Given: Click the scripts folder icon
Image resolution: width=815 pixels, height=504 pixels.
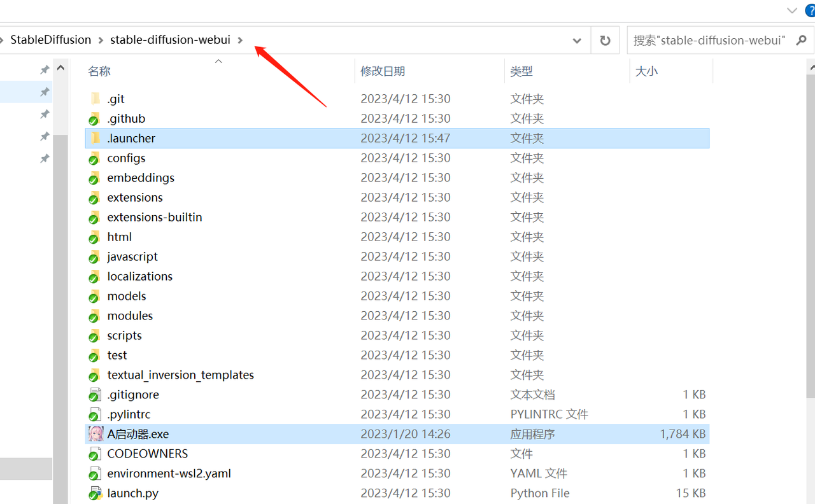Looking at the screenshot, I should tap(95, 335).
